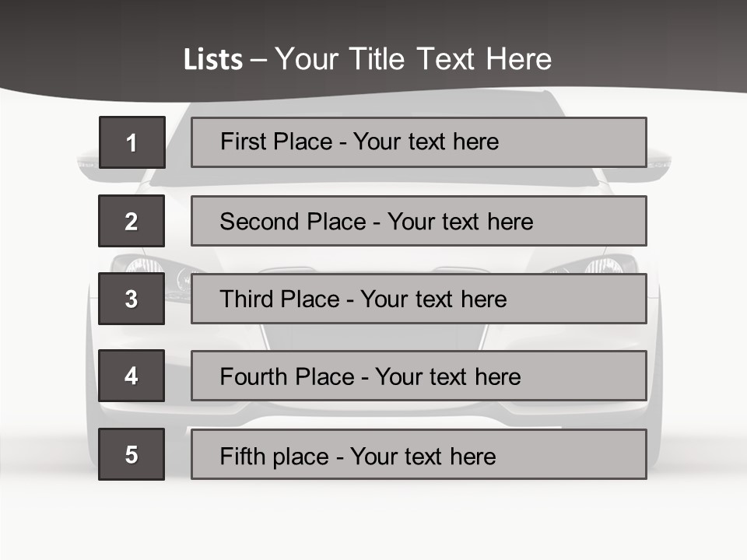747x560 pixels.
Task: Click the "First Place" text bar
Action: 419,142
